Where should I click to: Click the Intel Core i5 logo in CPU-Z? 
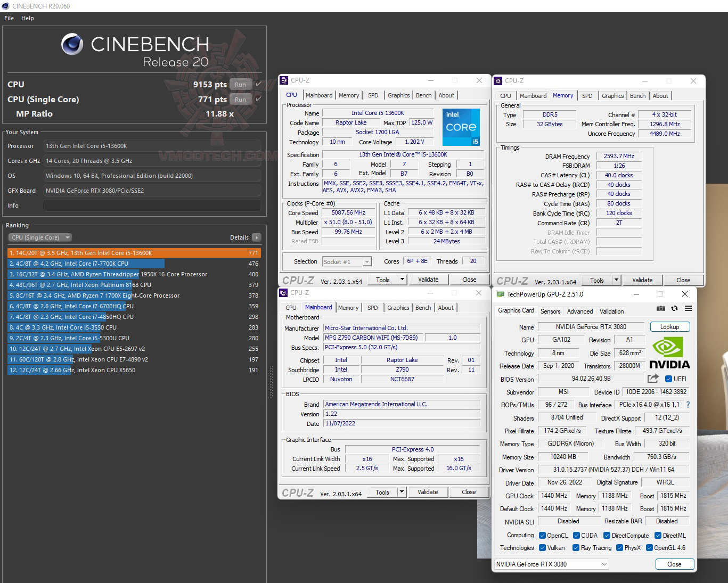pyautogui.click(x=461, y=127)
